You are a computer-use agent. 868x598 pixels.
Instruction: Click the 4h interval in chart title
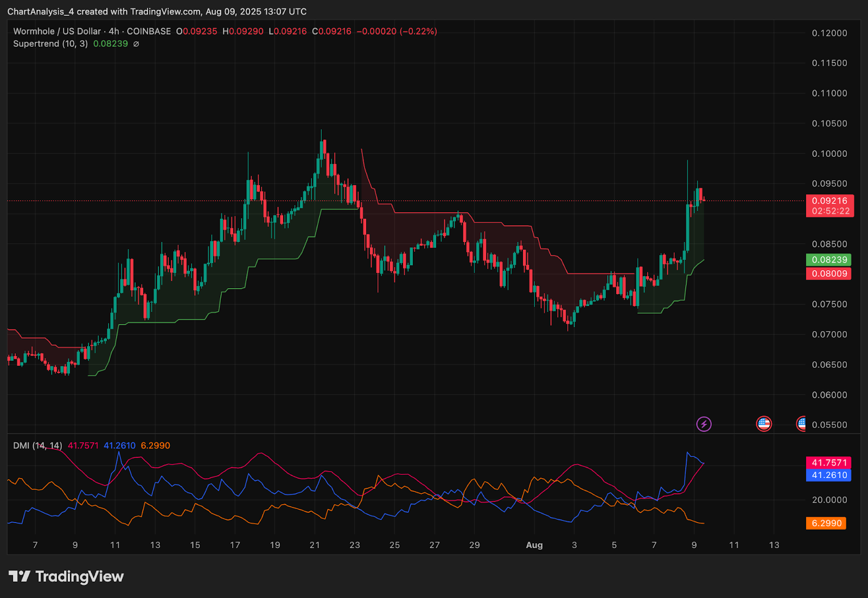pyautogui.click(x=114, y=31)
